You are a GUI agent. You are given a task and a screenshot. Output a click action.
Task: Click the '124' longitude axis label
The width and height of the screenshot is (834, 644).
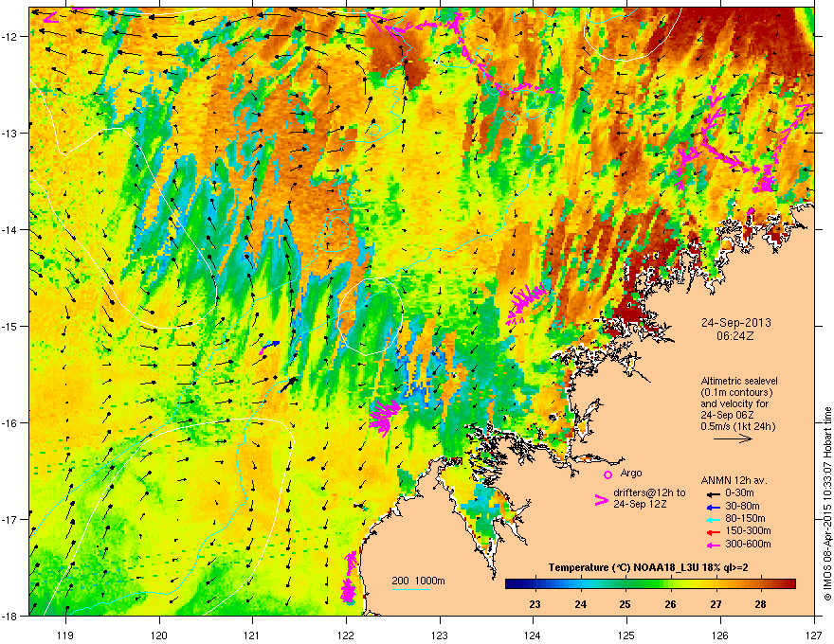pos(533,635)
